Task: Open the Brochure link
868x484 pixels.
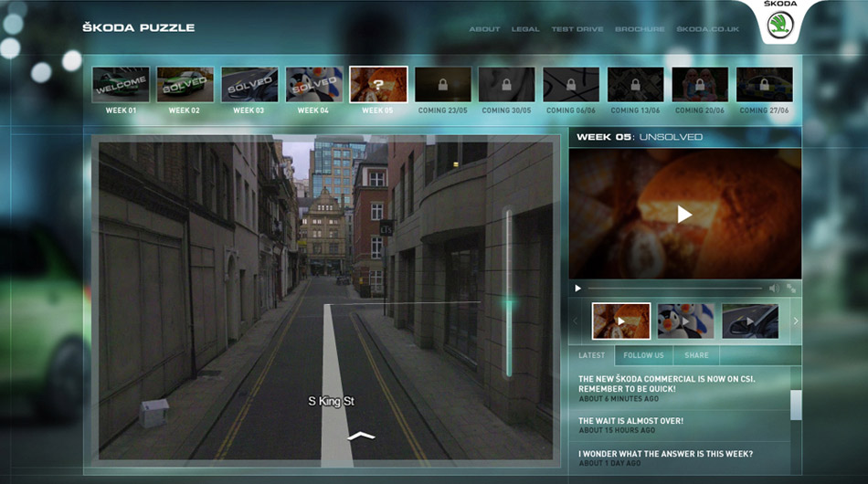Action: tap(640, 28)
